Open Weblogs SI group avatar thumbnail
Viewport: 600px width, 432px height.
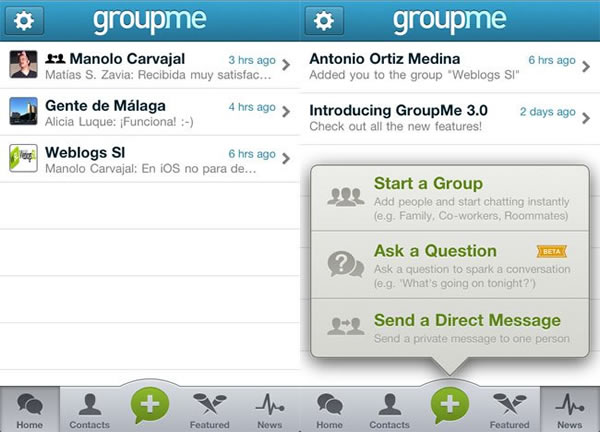click(x=23, y=158)
